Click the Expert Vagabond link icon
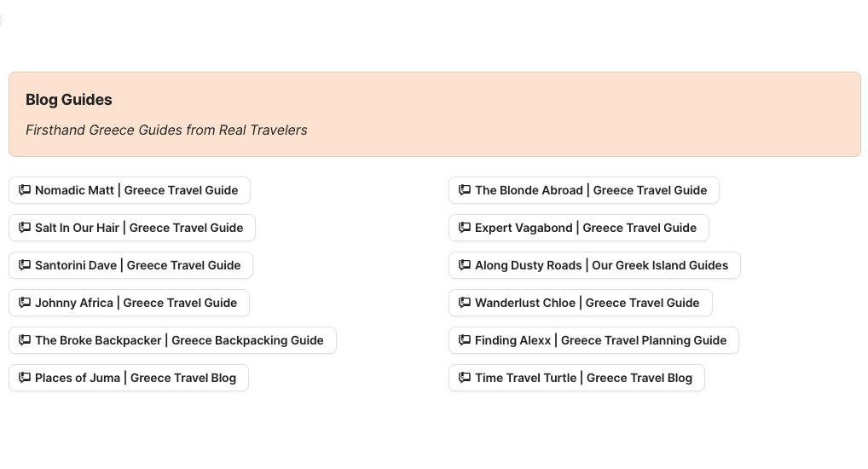 pos(465,228)
